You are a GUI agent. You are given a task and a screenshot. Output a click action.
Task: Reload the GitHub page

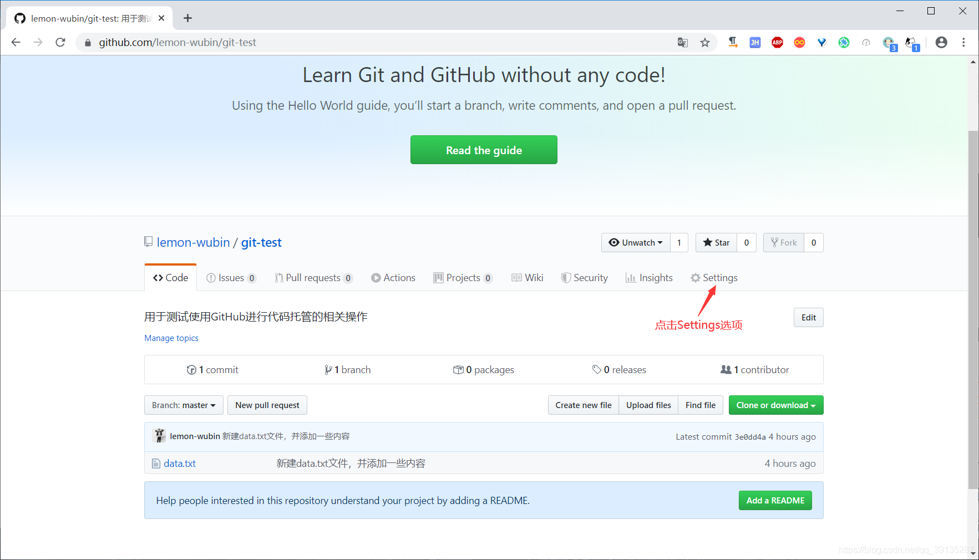pyautogui.click(x=60, y=42)
